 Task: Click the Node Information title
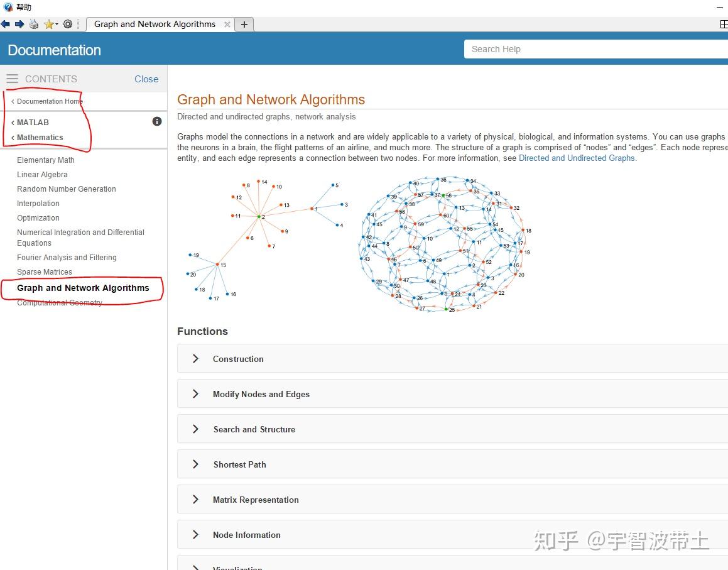click(x=246, y=535)
